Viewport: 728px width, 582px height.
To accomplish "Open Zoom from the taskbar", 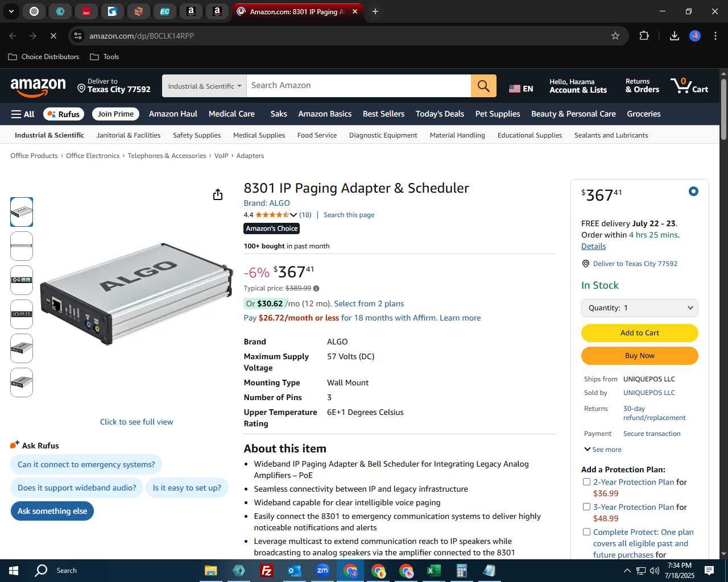I will click(322, 571).
